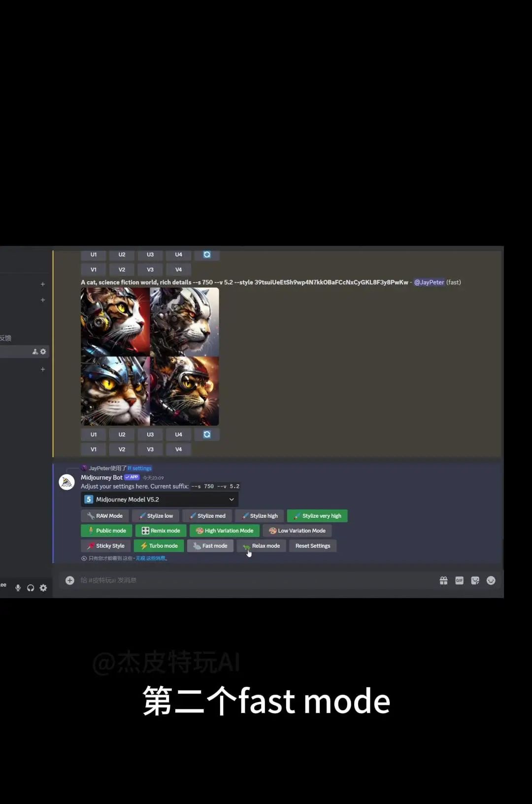Image resolution: width=532 pixels, height=804 pixels.
Task: Click the V4 button under the cat image grid
Action: [178, 449]
